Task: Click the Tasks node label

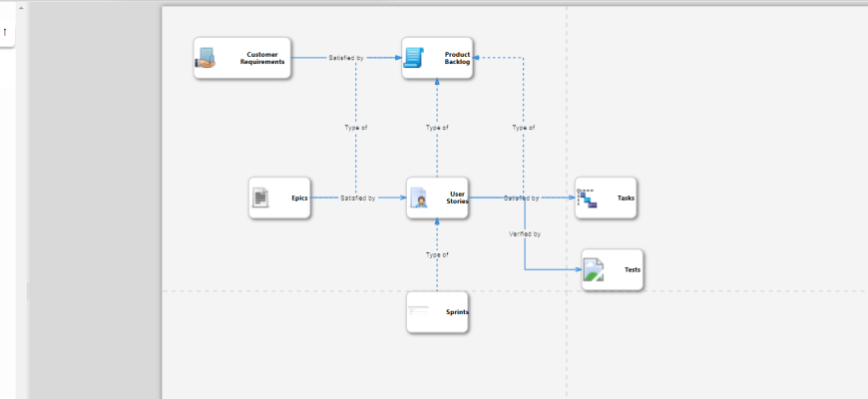Action: pos(626,199)
